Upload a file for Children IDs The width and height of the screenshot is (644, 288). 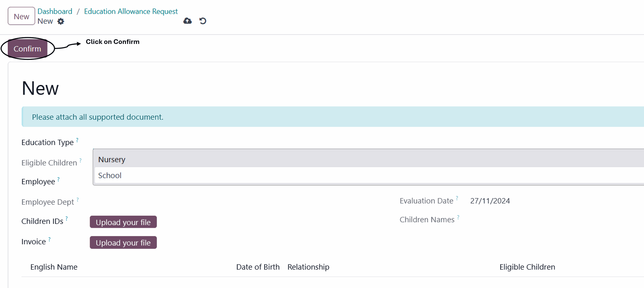pos(123,222)
